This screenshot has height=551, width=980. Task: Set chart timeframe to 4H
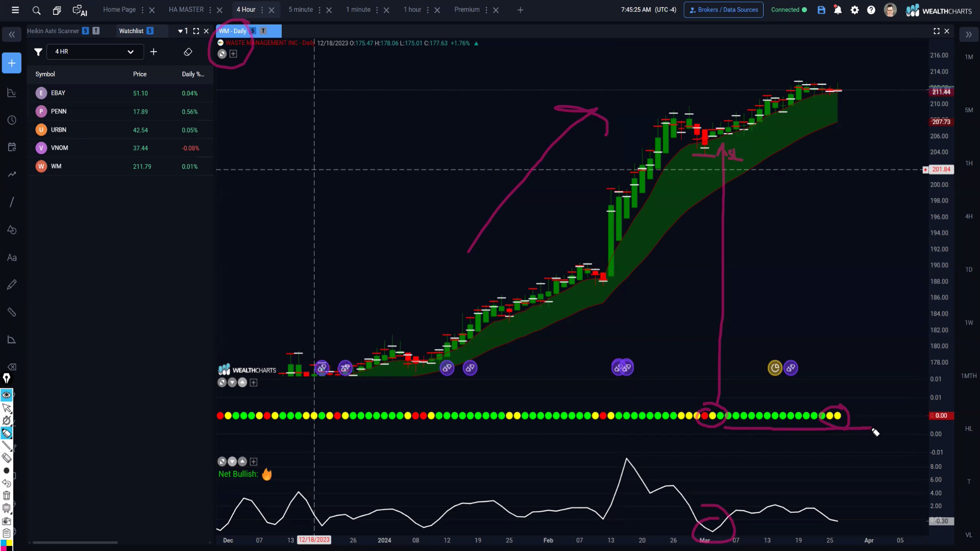pyautogui.click(x=969, y=217)
